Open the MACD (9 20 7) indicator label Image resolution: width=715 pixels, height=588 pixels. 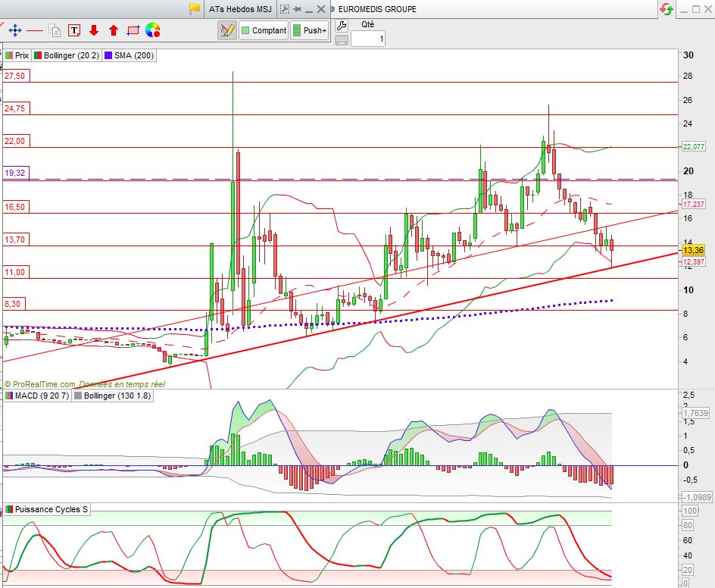[x=37, y=396]
